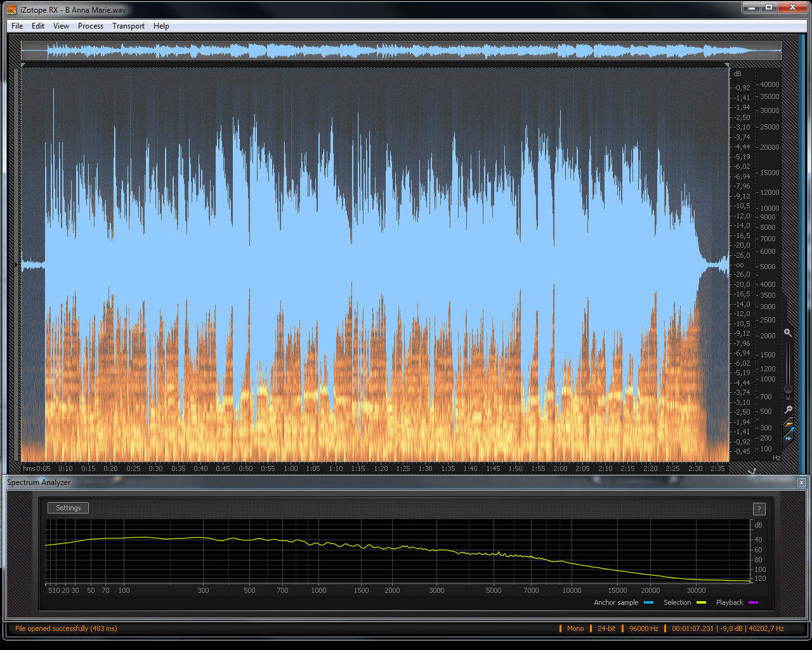
Task: Click the vertical zoom in magnifier icon
Action: click(x=788, y=333)
